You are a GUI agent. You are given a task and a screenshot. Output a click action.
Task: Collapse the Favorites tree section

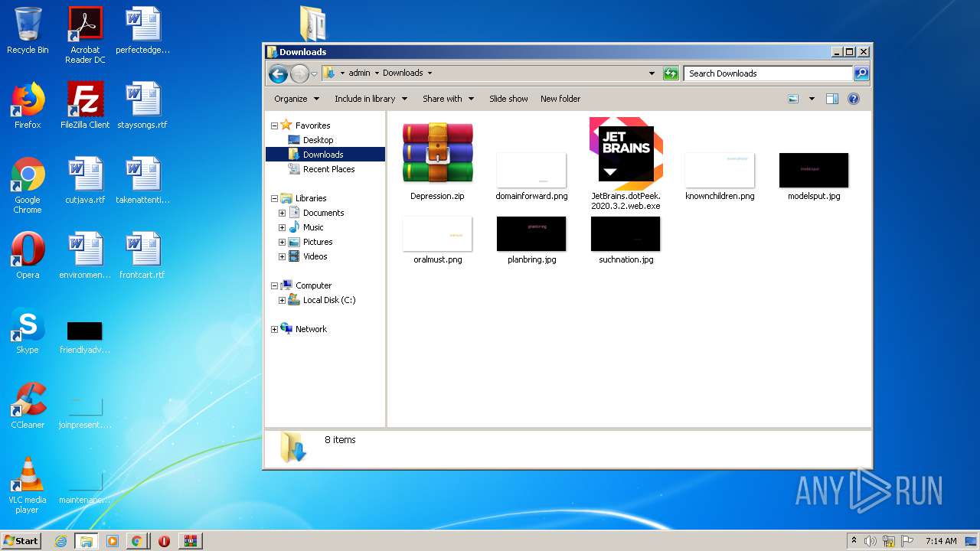tap(274, 126)
